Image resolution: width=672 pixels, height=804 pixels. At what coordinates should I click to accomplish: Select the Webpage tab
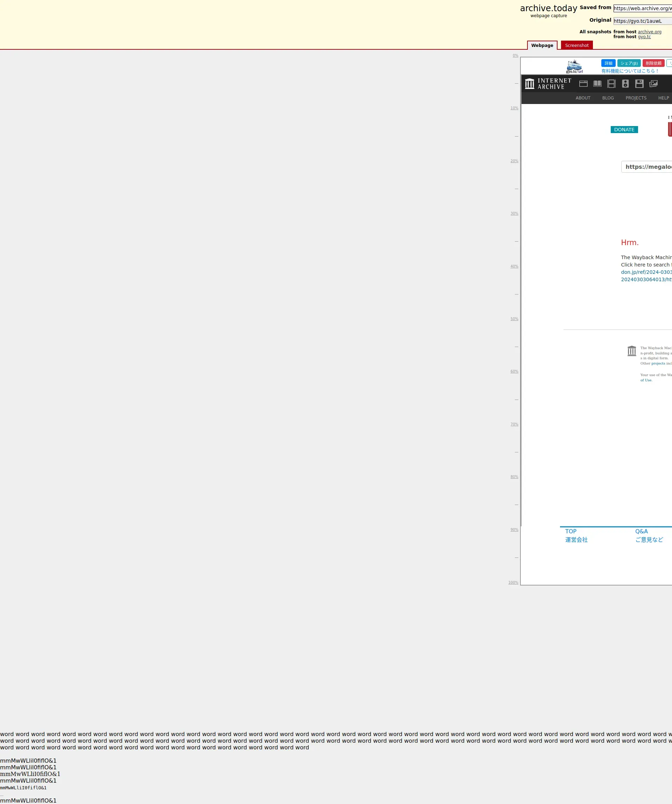542,45
